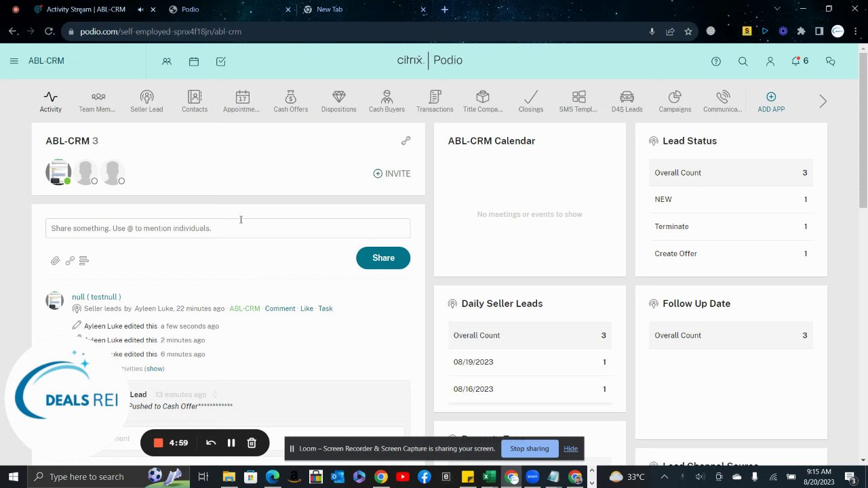The image size is (868, 488).
Task: Open the SMS Templates app
Action: click(x=578, y=101)
